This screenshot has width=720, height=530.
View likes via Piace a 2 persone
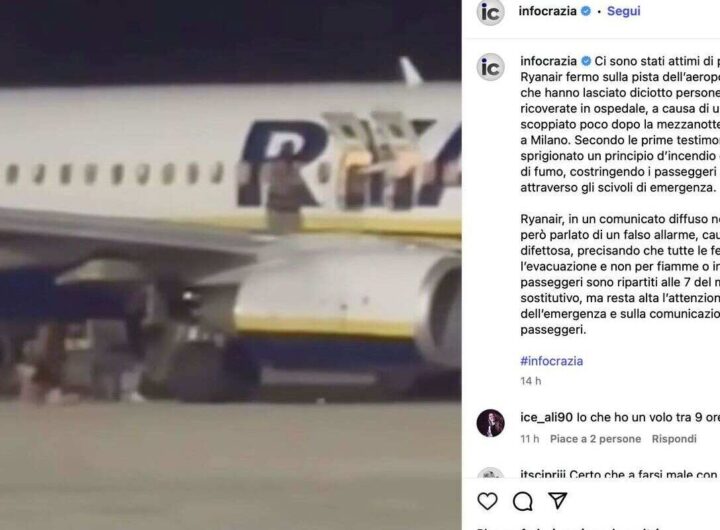(x=596, y=439)
